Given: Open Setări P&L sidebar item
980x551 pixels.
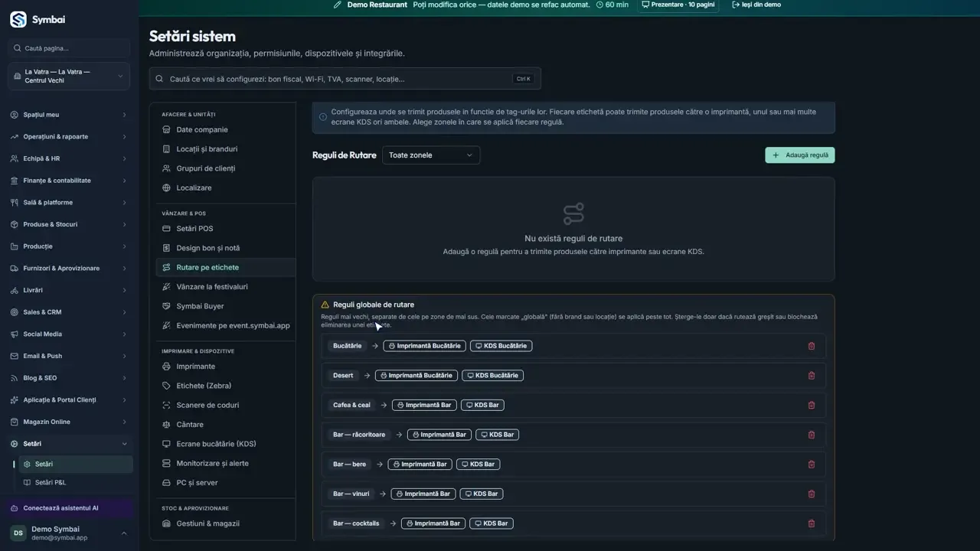Looking at the screenshot, I should [x=76, y=483].
